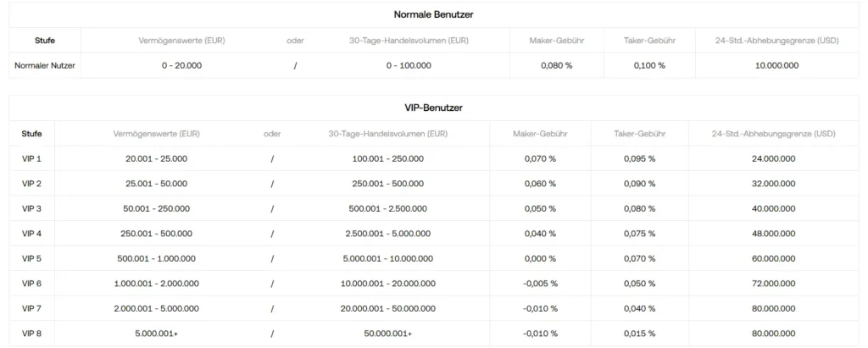
Task: Click the VIP 8 level cell
Action: pos(32,334)
